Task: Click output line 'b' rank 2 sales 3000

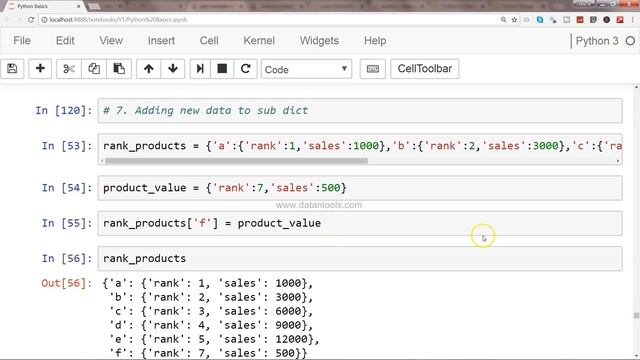Action: coord(211,297)
